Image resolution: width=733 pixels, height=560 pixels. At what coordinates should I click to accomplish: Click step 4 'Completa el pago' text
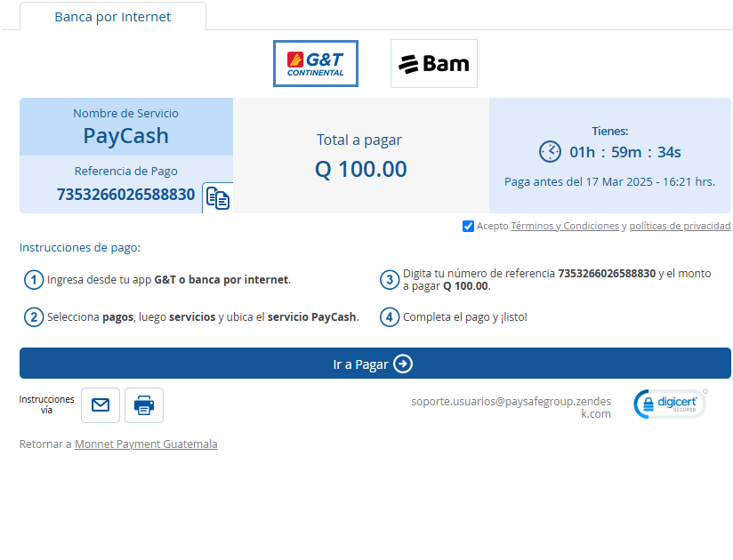(x=465, y=317)
